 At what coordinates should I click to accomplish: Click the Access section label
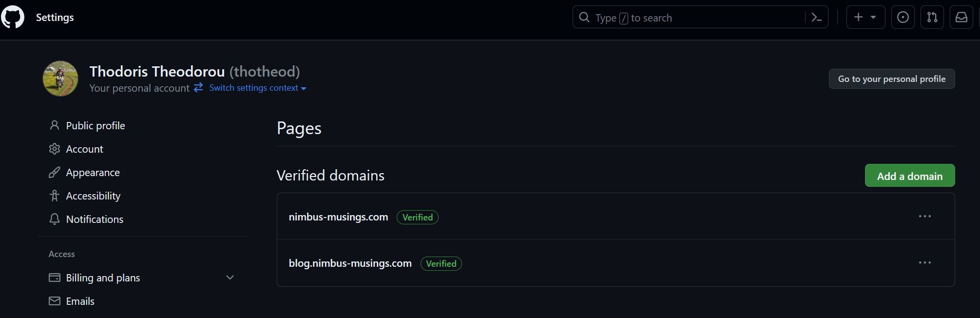pos(61,254)
